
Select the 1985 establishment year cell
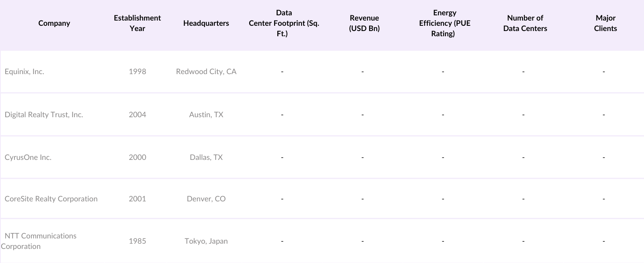tap(137, 241)
